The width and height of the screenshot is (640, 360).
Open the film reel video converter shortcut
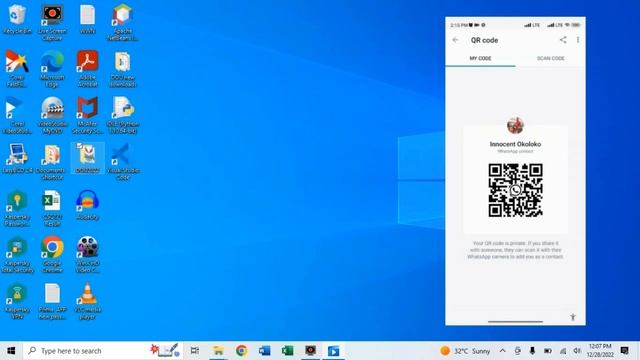click(87, 254)
